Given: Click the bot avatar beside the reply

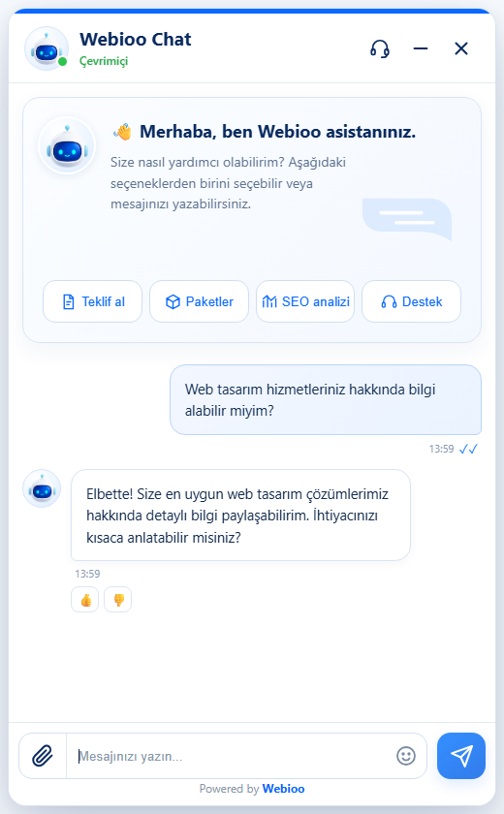Looking at the screenshot, I should pos(42,488).
